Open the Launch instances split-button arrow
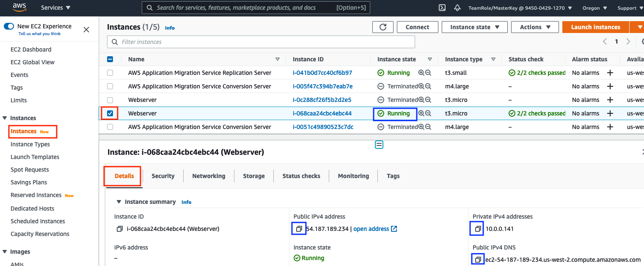Screen dimensions: 644x266 tap(637, 27)
